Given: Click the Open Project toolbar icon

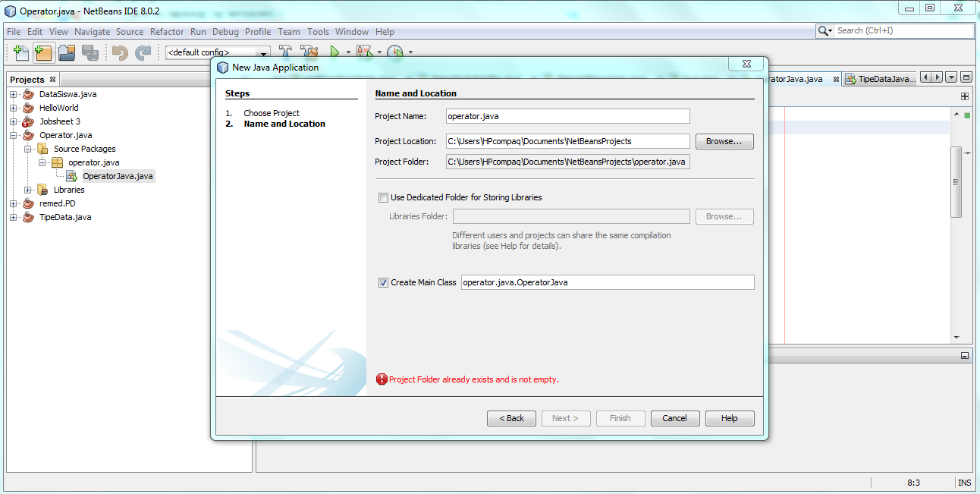Looking at the screenshot, I should (x=67, y=52).
